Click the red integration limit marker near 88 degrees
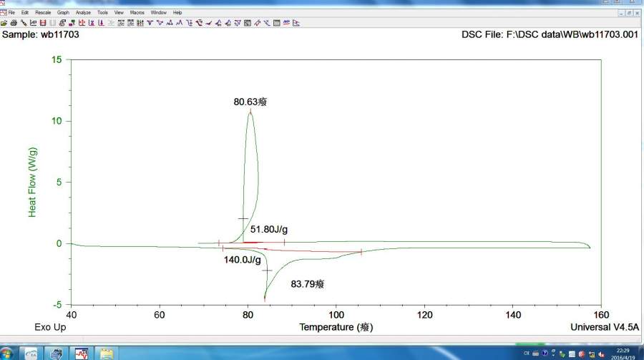The width and height of the screenshot is (644, 360). pos(284,243)
